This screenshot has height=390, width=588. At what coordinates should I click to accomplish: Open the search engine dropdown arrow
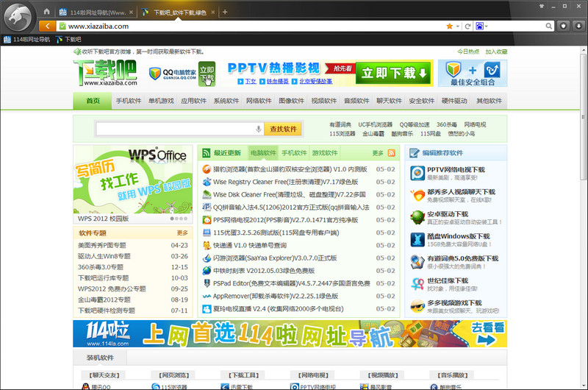coord(487,26)
